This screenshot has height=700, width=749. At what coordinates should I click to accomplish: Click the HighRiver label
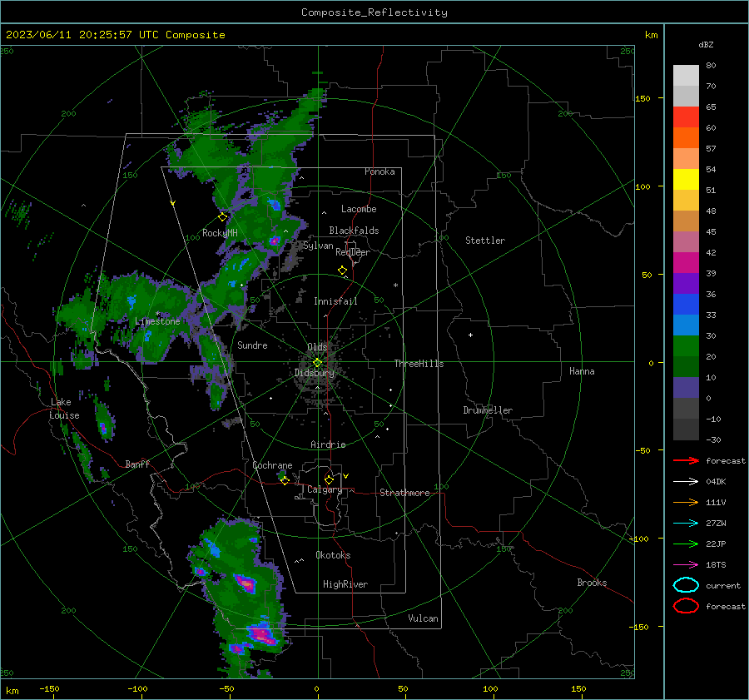345,584
